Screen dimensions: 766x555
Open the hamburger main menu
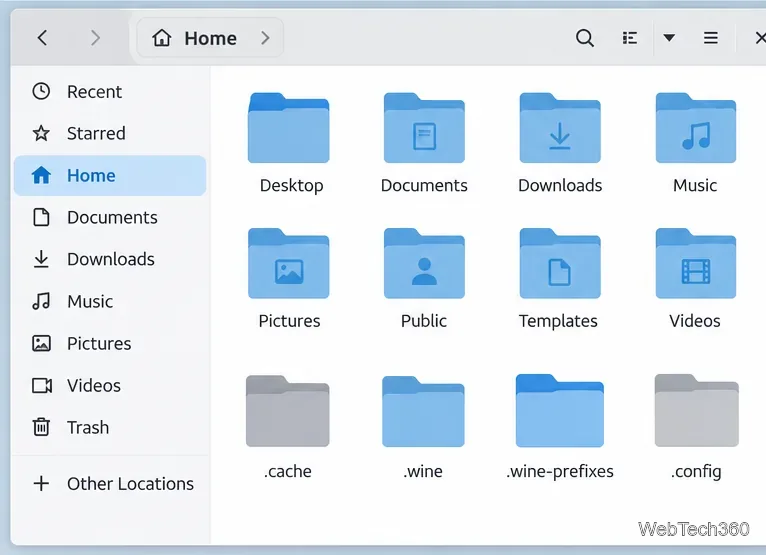pyautogui.click(x=710, y=38)
